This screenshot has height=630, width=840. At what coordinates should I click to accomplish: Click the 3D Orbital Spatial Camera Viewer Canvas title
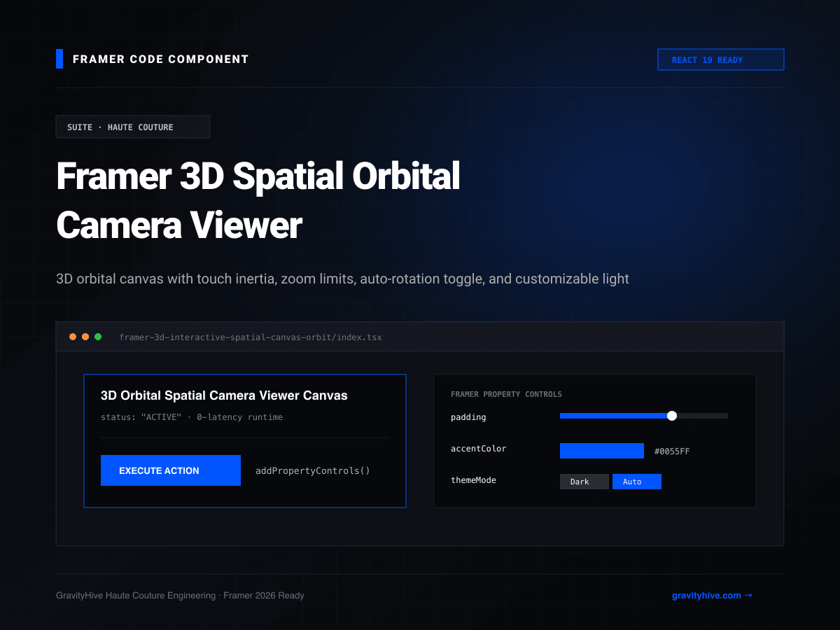coord(224,395)
